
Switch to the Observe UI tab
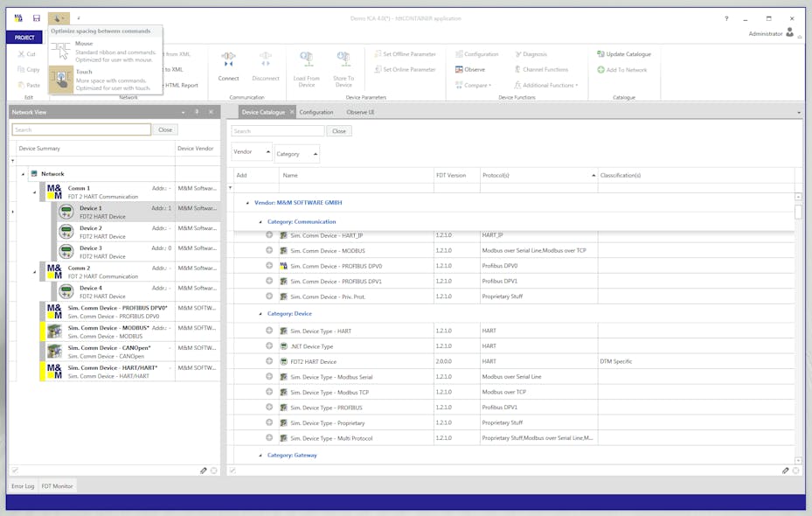[x=360, y=112]
